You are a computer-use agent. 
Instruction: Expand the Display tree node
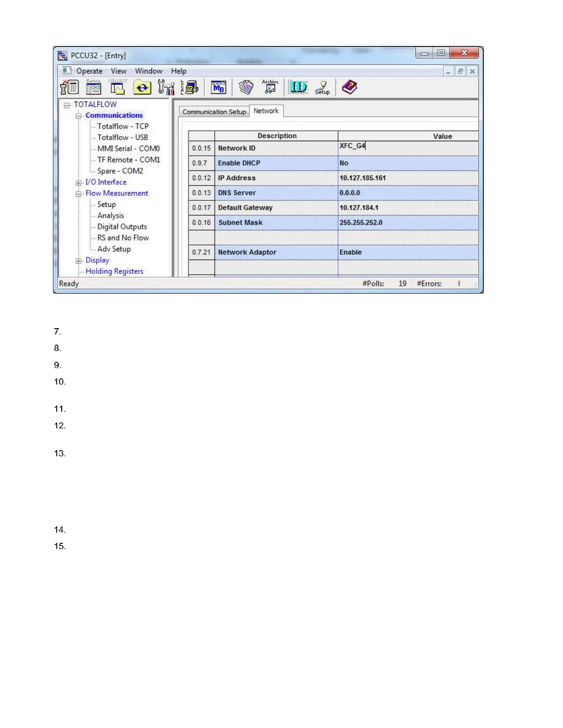coord(79,261)
